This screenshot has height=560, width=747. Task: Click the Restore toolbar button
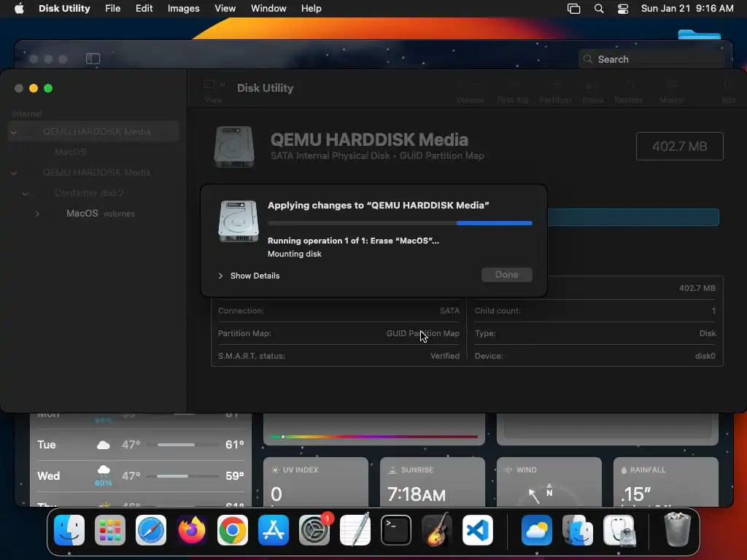tap(628, 91)
